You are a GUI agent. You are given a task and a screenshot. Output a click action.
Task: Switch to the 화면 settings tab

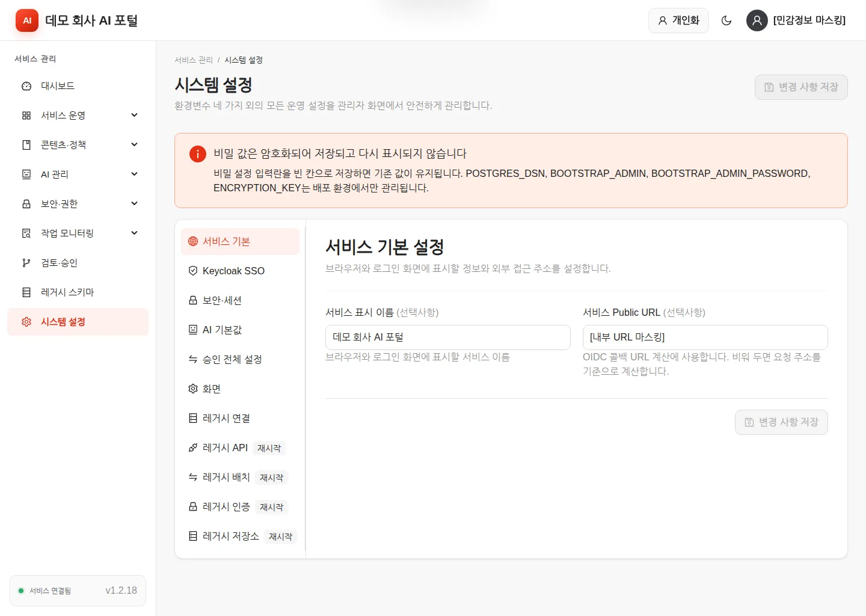tap(240, 389)
